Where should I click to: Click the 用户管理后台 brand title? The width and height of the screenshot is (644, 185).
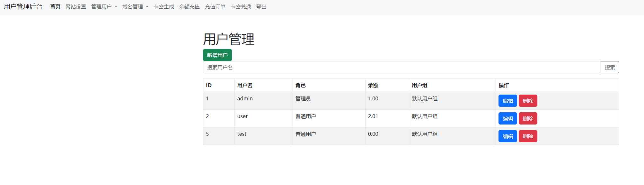23,7
